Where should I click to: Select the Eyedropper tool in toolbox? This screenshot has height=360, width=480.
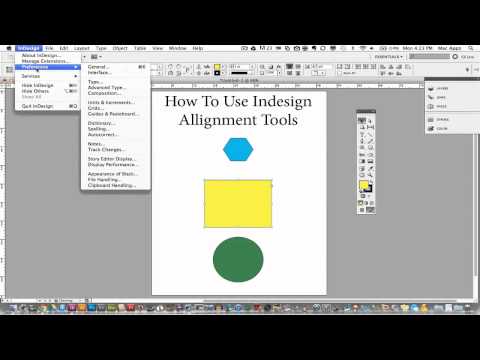(x=370, y=168)
